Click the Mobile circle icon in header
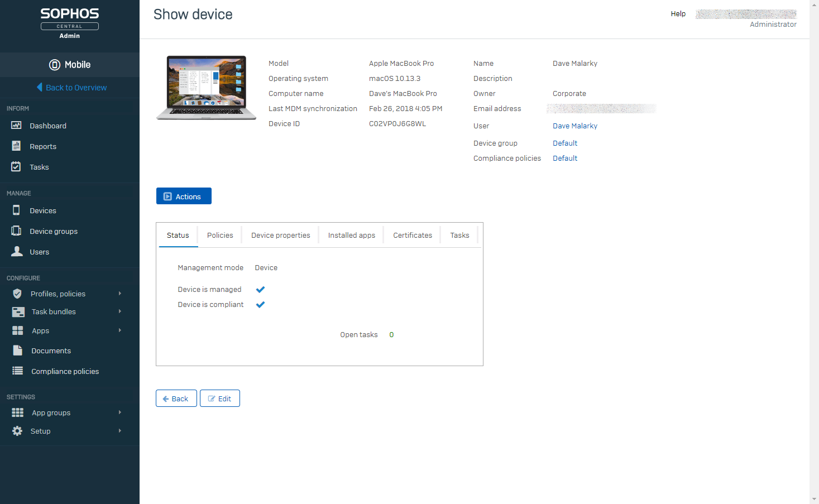This screenshot has height=504, width=819. pyautogui.click(x=55, y=65)
